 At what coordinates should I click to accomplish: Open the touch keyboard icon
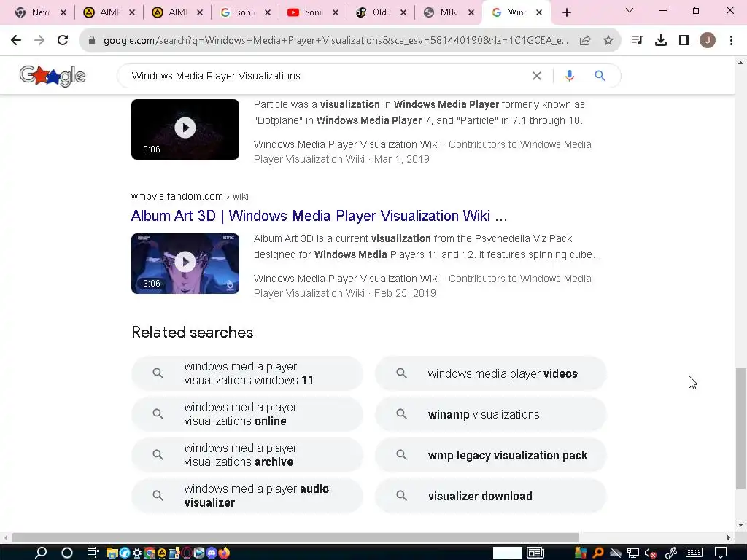(x=694, y=553)
